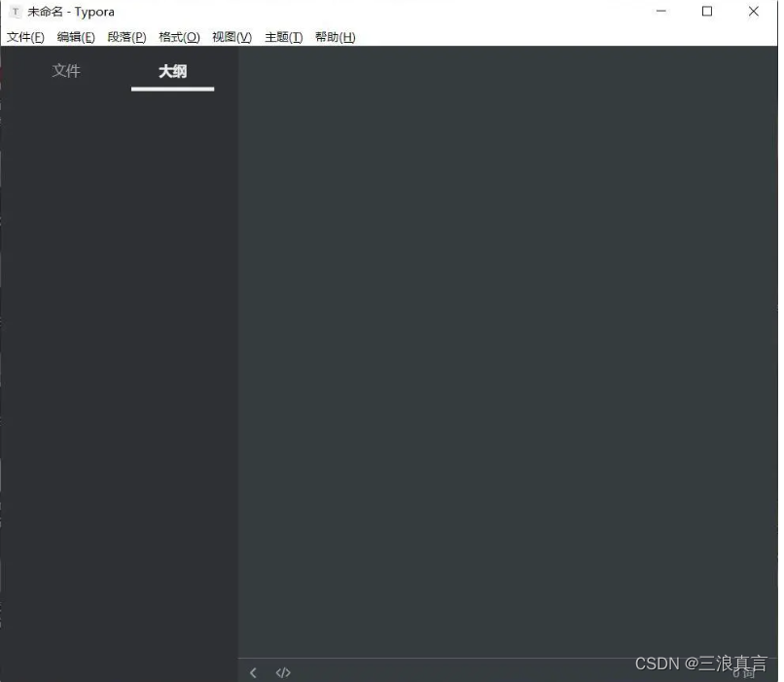Screen dimensions: 784x682
Task: Maximize the Typora window
Action: pos(707,12)
